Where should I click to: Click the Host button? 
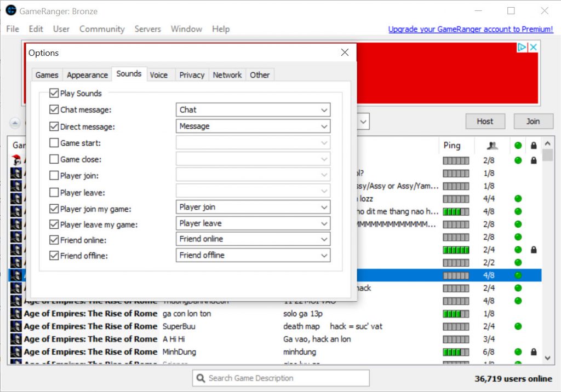pos(485,122)
